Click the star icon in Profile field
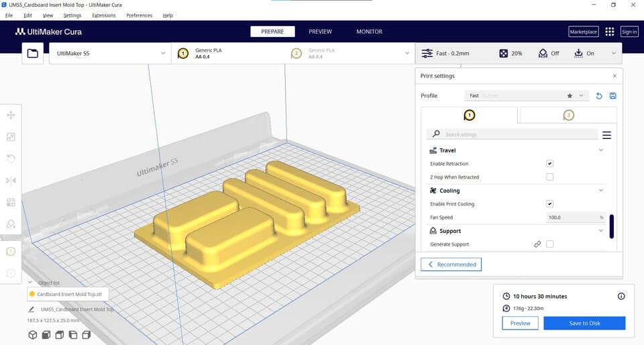This screenshot has width=644, height=345. 570,96
